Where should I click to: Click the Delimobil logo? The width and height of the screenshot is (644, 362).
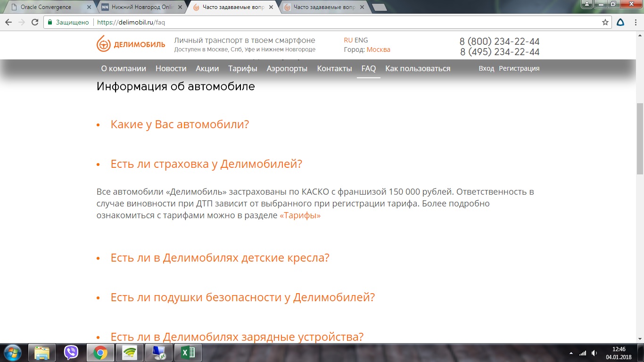tap(131, 45)
